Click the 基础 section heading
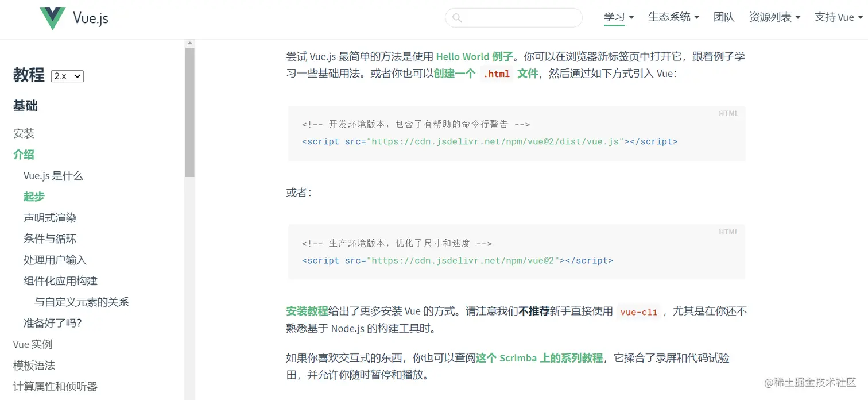 (x=25, y=106)
